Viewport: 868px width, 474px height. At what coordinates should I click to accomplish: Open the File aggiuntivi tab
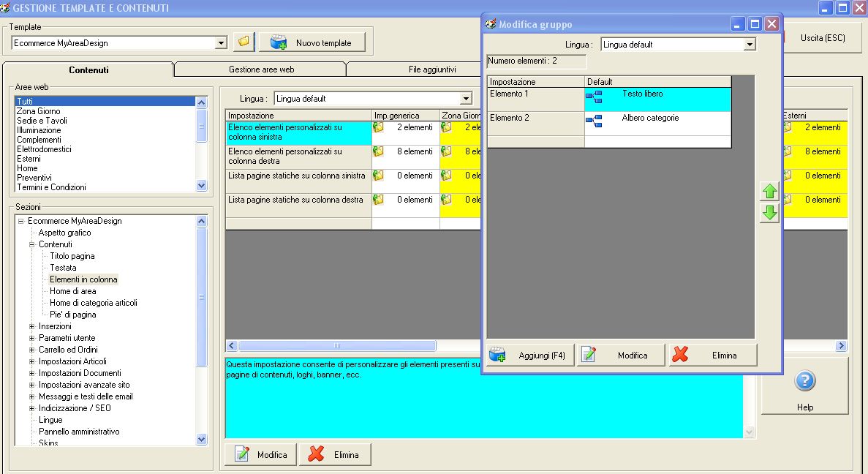431,69
